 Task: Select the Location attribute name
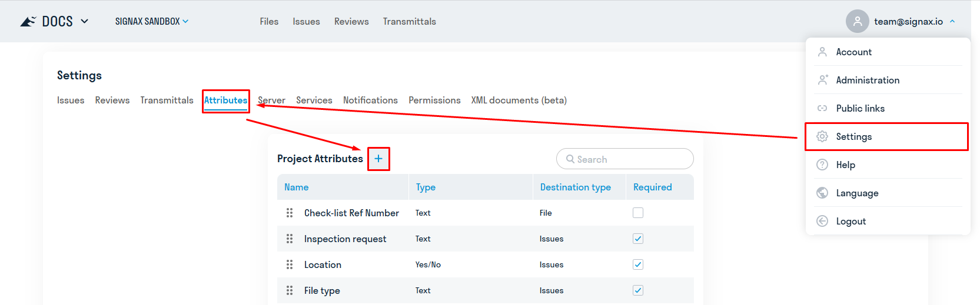click(323, 264)
